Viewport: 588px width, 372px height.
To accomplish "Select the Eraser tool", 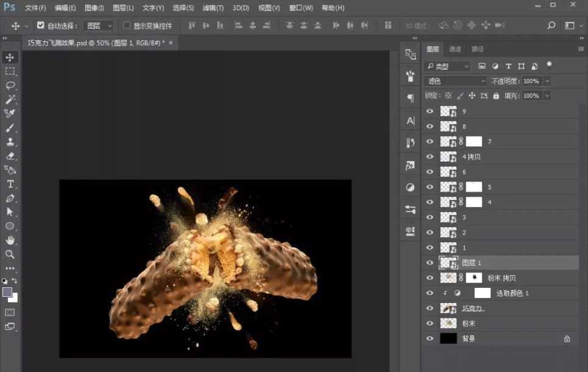I will 10,156.
